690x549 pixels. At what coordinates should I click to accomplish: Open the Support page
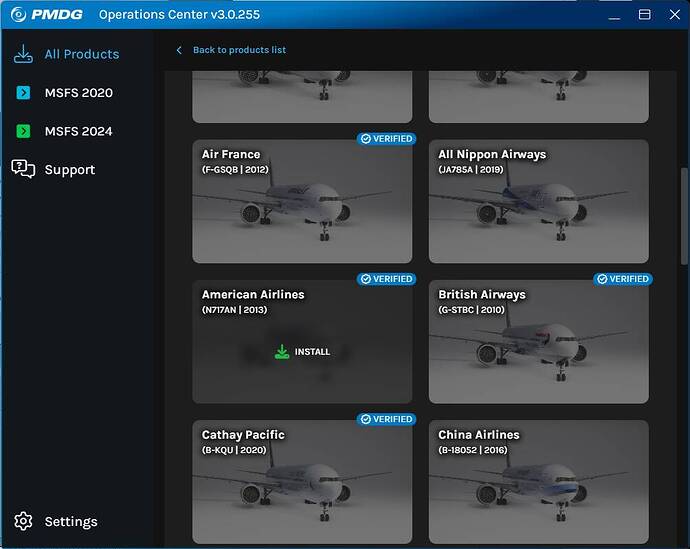click(70, 170)
